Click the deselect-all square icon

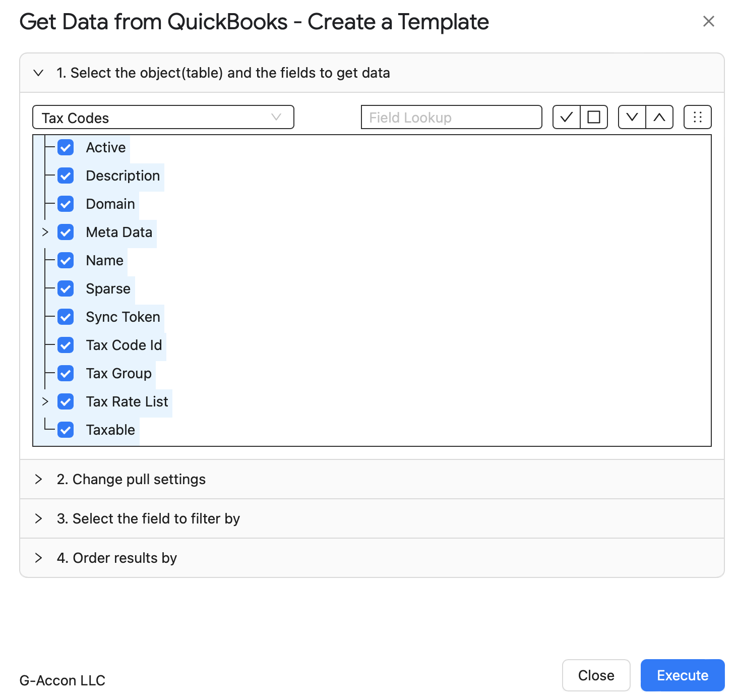coord(594,117)
